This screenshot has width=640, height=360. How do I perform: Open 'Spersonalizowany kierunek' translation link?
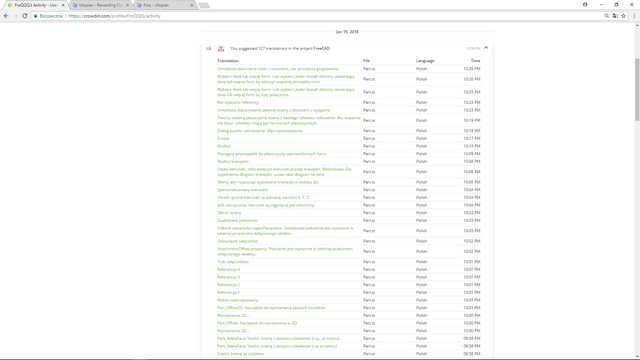tap(242, 190)
